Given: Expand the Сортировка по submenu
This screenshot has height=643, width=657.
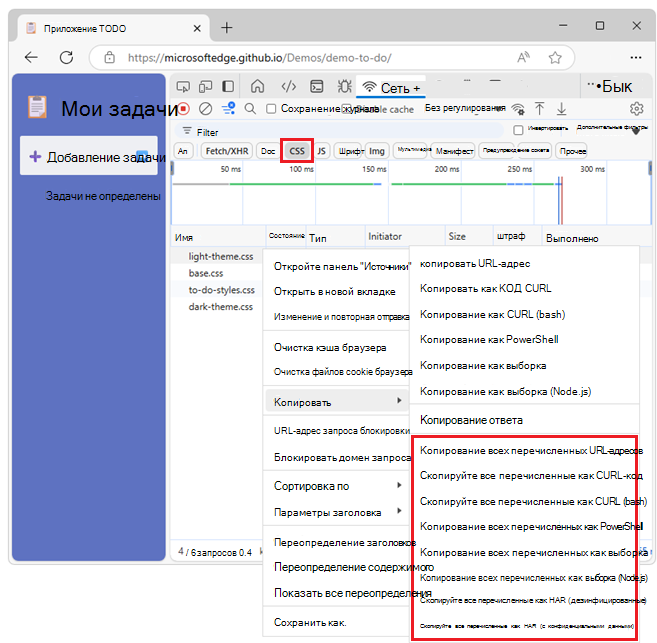Looking at the screenshot, I should (336, 486).
